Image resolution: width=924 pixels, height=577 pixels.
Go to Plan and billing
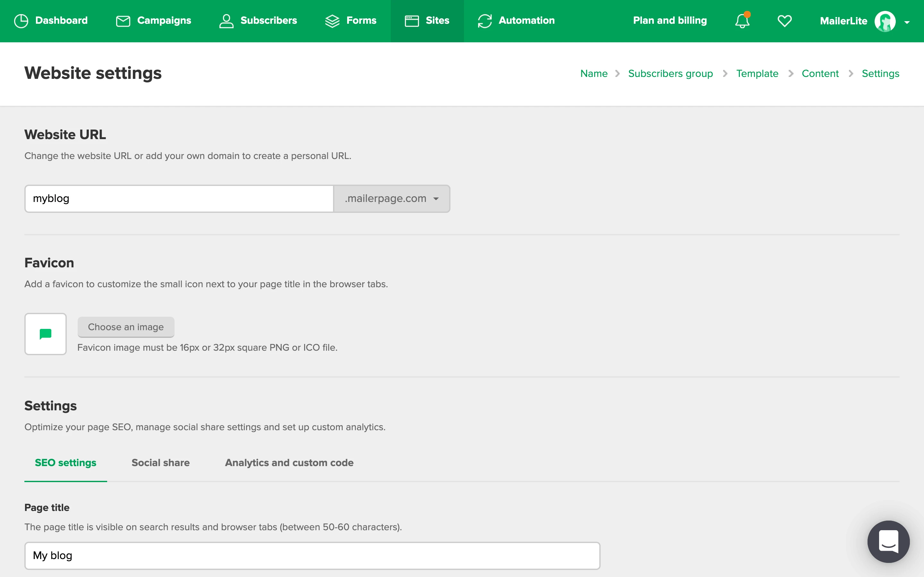[670, 21]
